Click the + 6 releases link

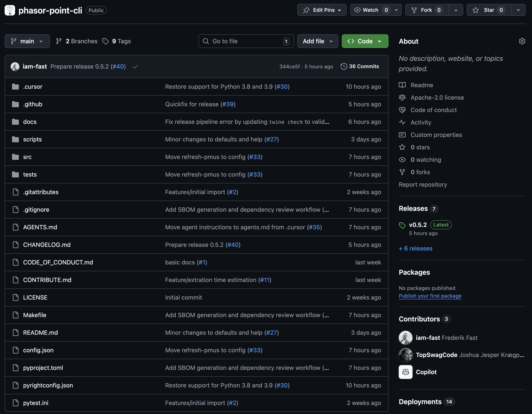coord(415,248)
